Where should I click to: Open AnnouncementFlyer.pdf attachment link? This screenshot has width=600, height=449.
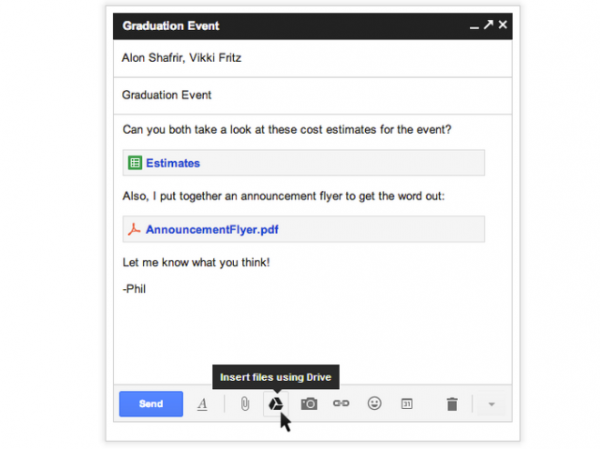[212, 229]
